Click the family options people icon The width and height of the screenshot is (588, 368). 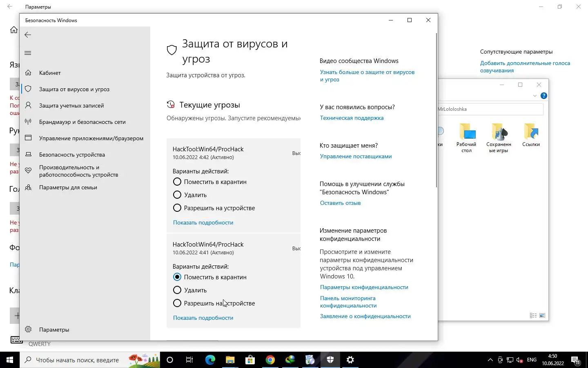click(x=28, y=187)
